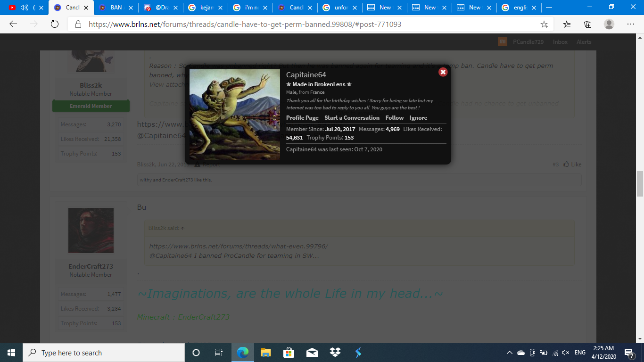Viewport: 644px width, 362px height.
Task: Switch to the YouTube tab
Action: click(x=26, y=8)
